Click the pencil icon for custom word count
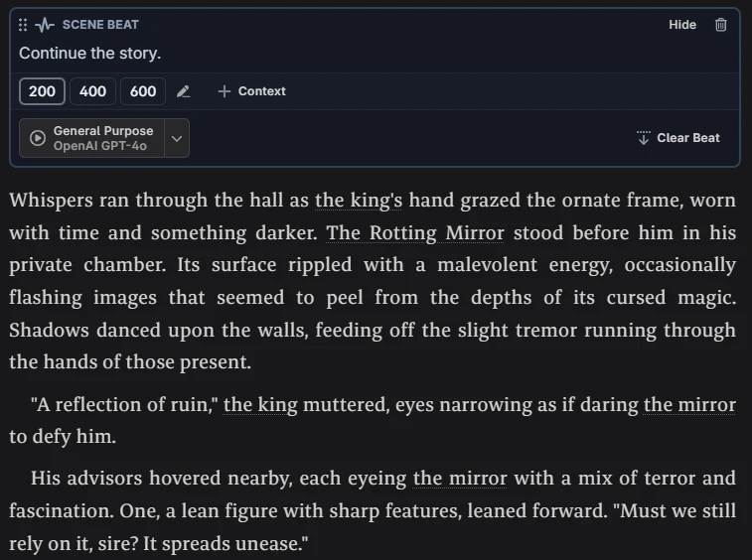This screenshot has width=752, height=560. click(x=183, y=91)
